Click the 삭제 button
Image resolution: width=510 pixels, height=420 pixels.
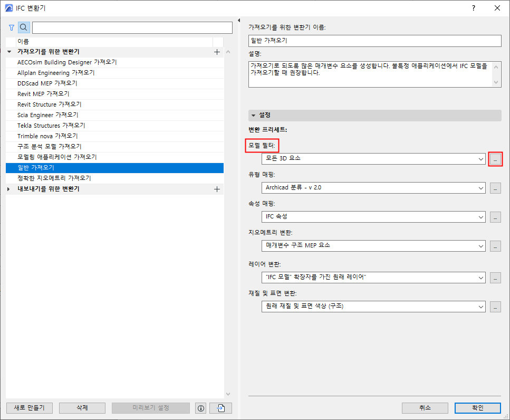82,408
